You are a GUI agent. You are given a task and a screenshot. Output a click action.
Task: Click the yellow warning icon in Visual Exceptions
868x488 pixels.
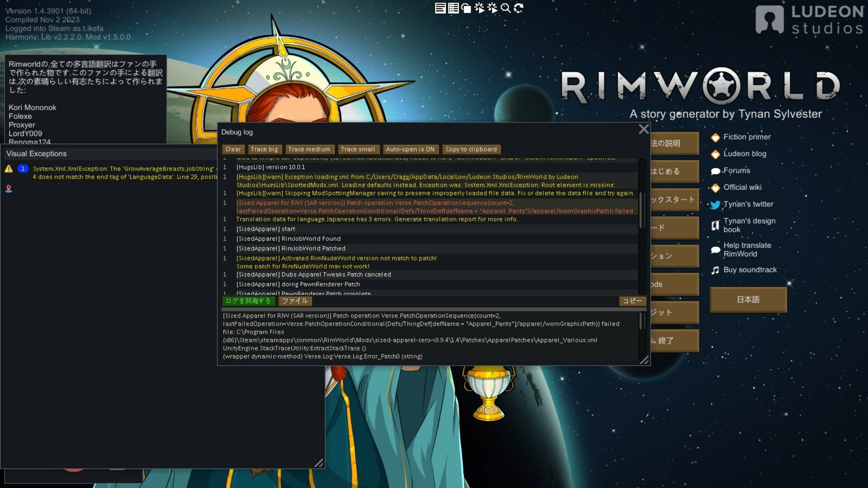[x=9, y=169]
